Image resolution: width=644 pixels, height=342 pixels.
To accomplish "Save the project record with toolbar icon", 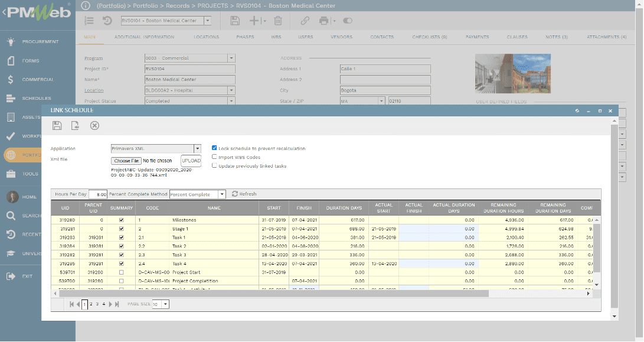I will [x=235, y=21].
